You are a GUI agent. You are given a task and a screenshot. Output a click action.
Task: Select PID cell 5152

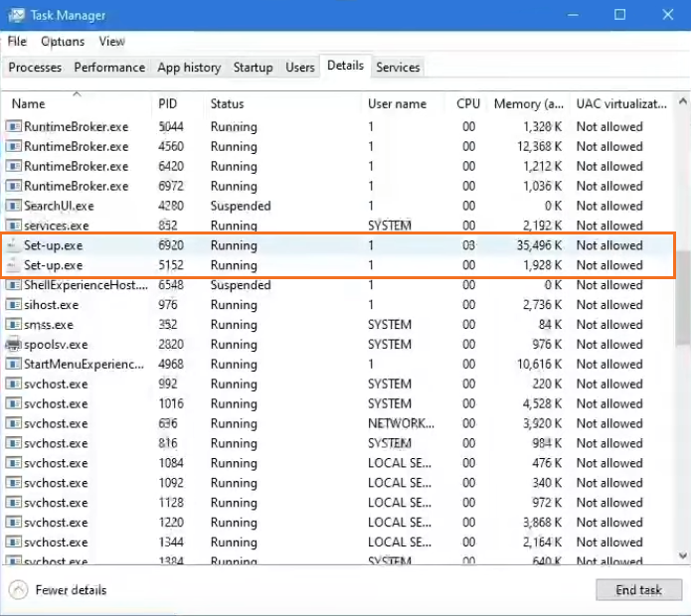click(171, 265)
